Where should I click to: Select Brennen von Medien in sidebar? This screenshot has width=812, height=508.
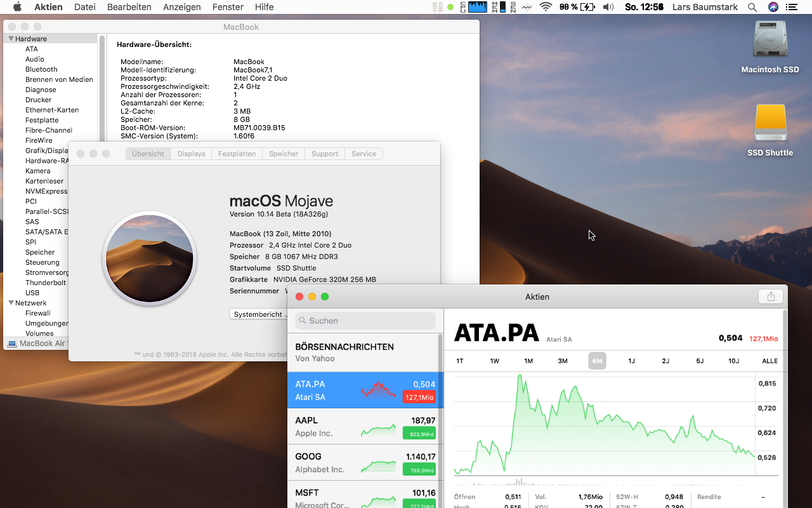pyautogui.click(x=59, y=79)
